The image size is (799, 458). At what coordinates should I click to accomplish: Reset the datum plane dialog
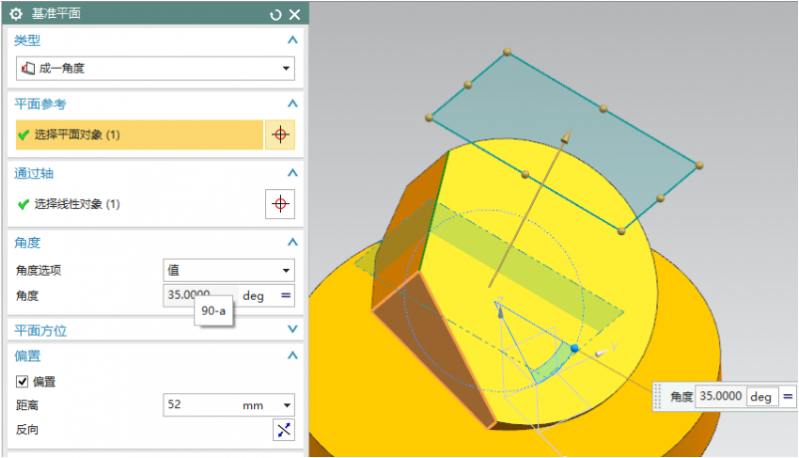coord(276,14)
